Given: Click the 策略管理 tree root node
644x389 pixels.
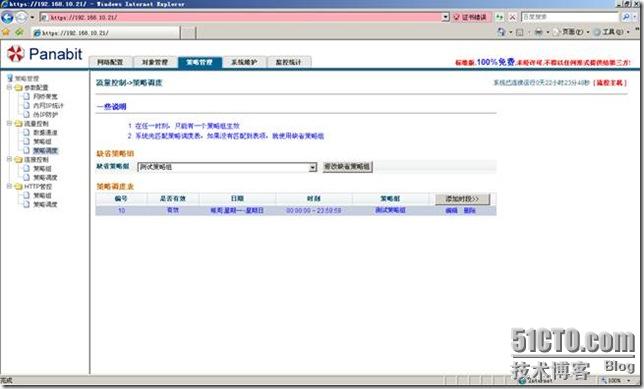Looking at the screenshot, I should (27, 78).
